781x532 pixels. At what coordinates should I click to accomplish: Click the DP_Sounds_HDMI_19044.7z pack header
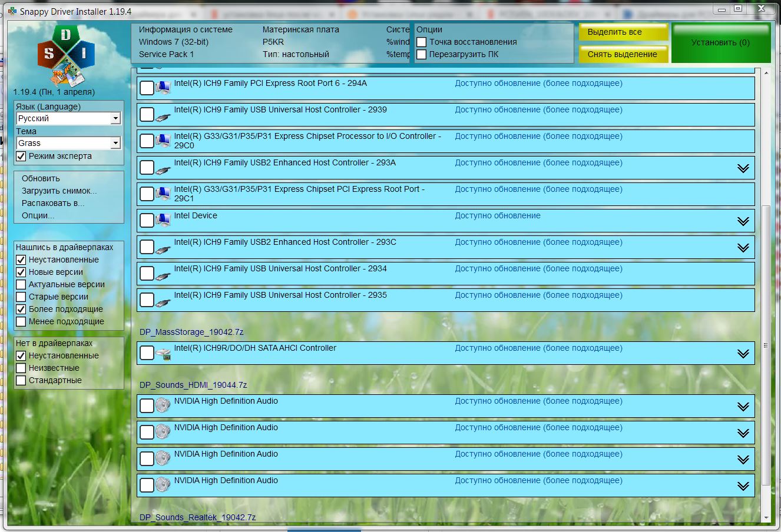click(193, 385)
